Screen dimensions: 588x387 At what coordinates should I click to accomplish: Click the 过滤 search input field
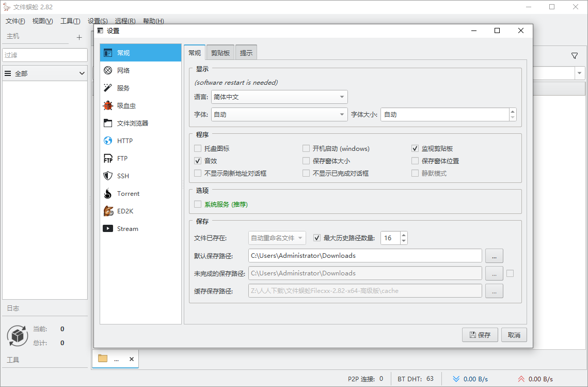[x=45, y=55]
